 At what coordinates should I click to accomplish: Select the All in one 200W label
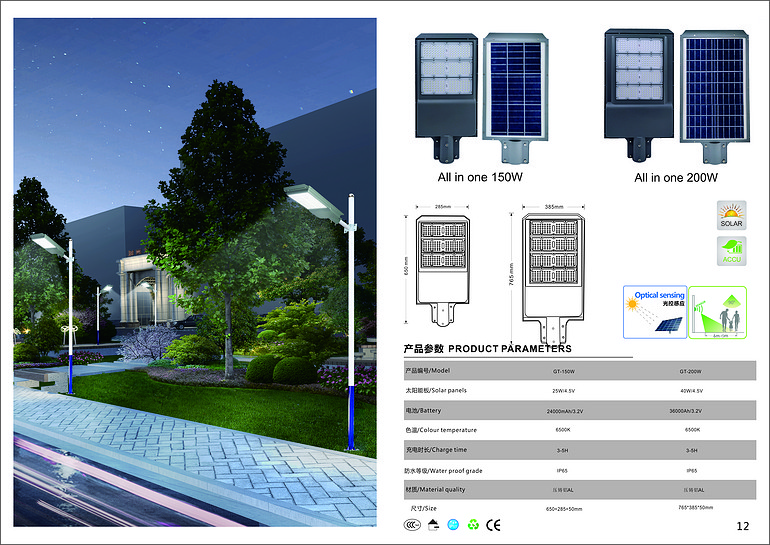click(676, 178)
